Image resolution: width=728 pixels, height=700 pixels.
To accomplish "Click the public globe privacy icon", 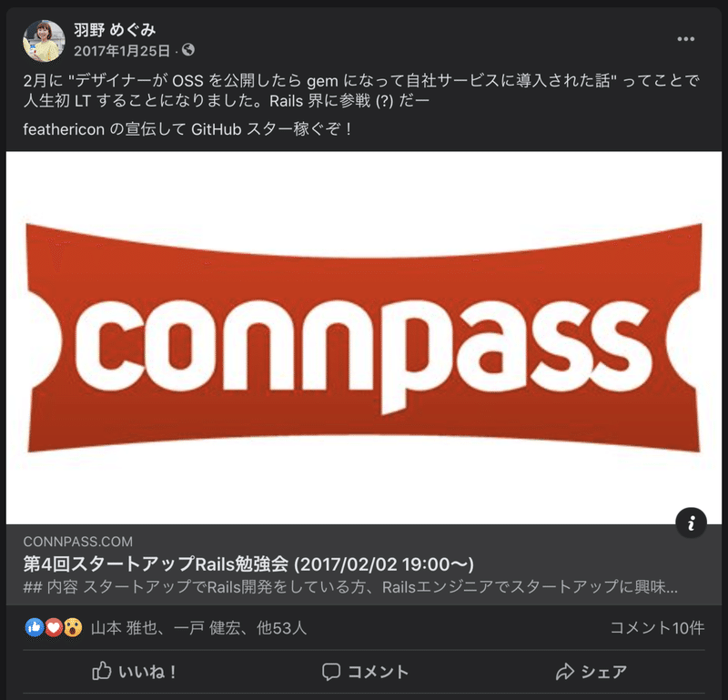I will 188,50.
